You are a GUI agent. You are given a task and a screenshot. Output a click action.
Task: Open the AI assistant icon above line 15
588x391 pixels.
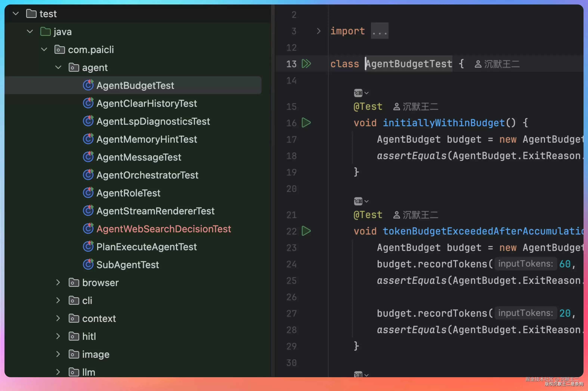point(358,93)
